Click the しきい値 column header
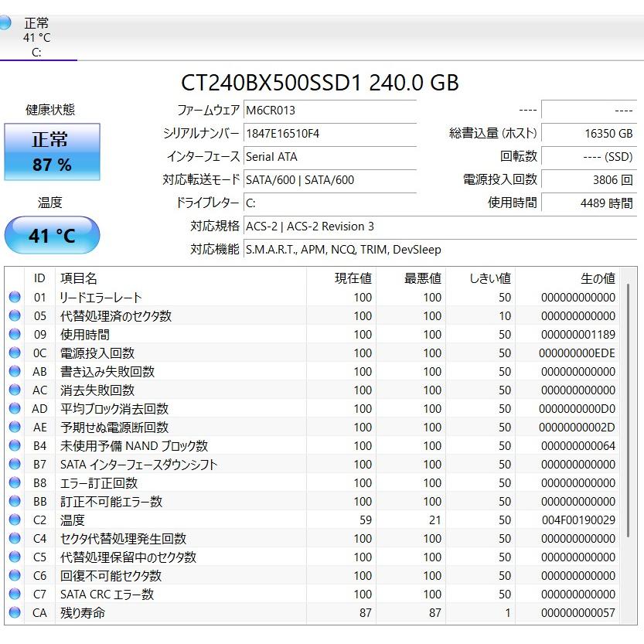The height and width of the screenshot is (644, 644). (481, 278)
